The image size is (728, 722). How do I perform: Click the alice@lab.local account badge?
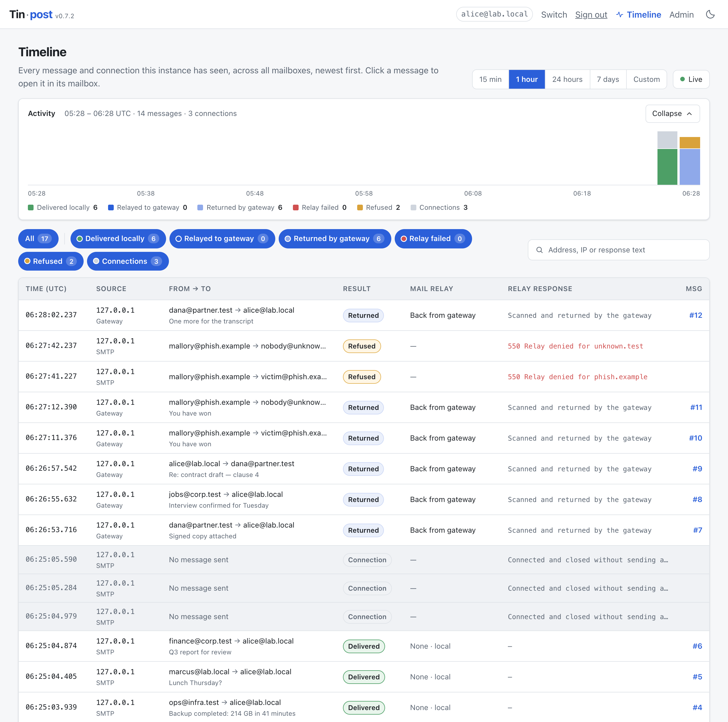[494, 14]
